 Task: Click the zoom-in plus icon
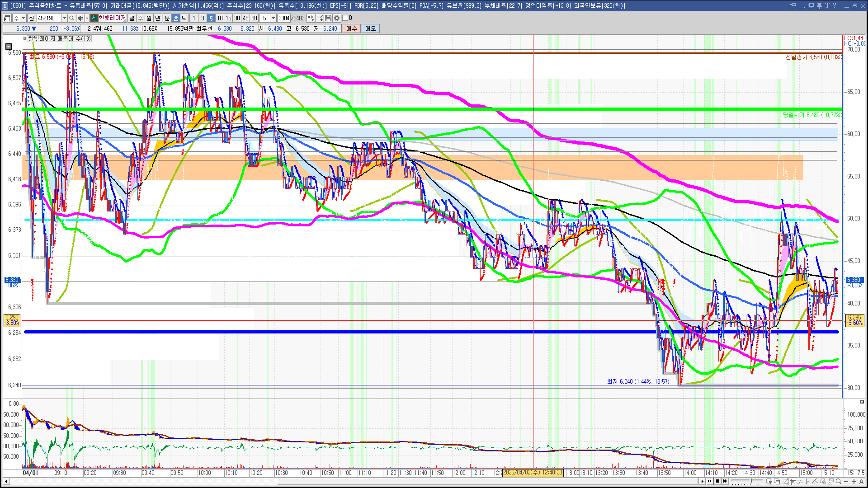854,481
